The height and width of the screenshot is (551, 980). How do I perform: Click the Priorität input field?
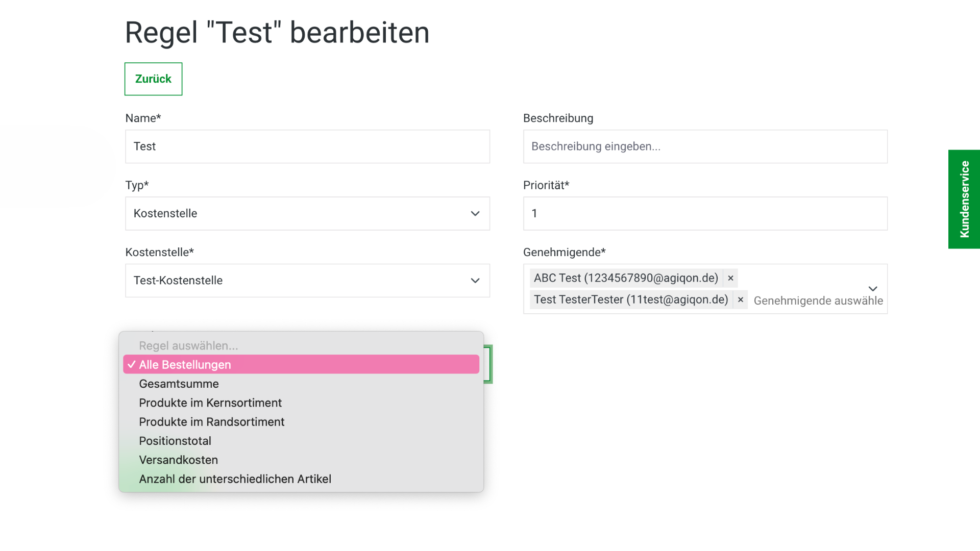coord(705,213)
